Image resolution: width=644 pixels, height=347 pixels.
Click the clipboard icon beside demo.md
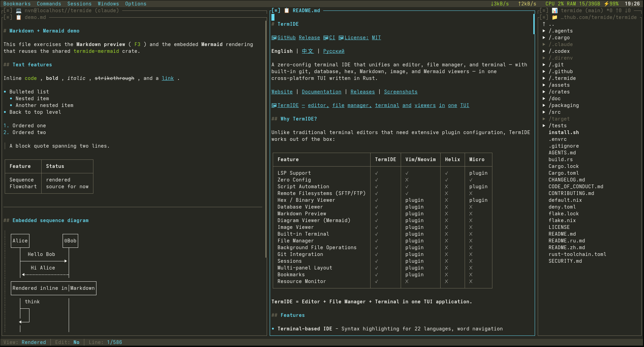(19, 17)
